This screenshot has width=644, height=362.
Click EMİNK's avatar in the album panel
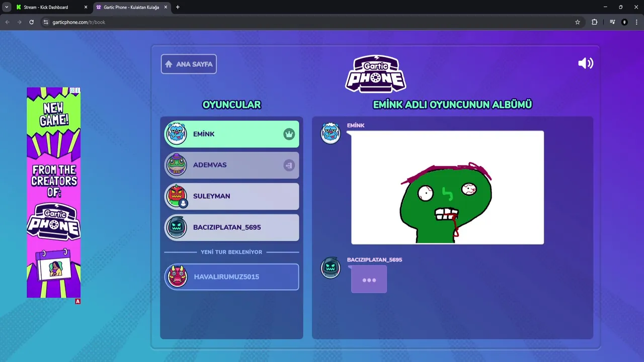(331, 134)
